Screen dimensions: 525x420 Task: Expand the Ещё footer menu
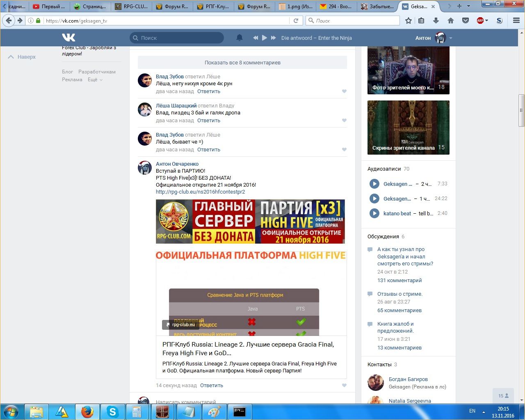95,80
